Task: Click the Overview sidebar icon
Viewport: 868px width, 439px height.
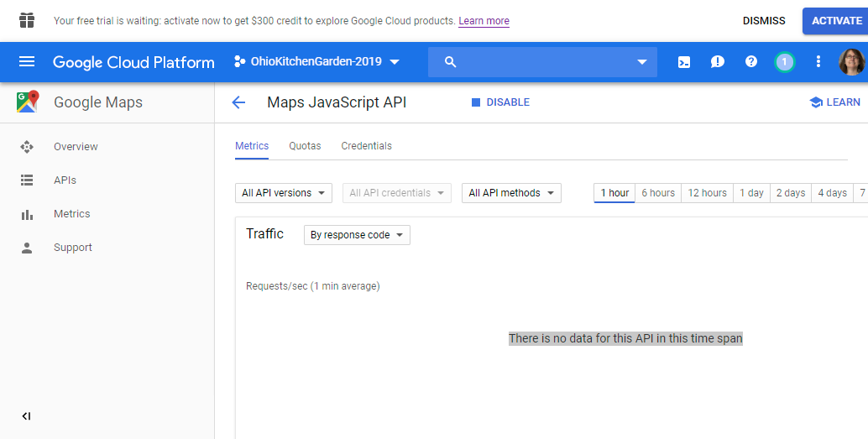Action: click(27, 147)
